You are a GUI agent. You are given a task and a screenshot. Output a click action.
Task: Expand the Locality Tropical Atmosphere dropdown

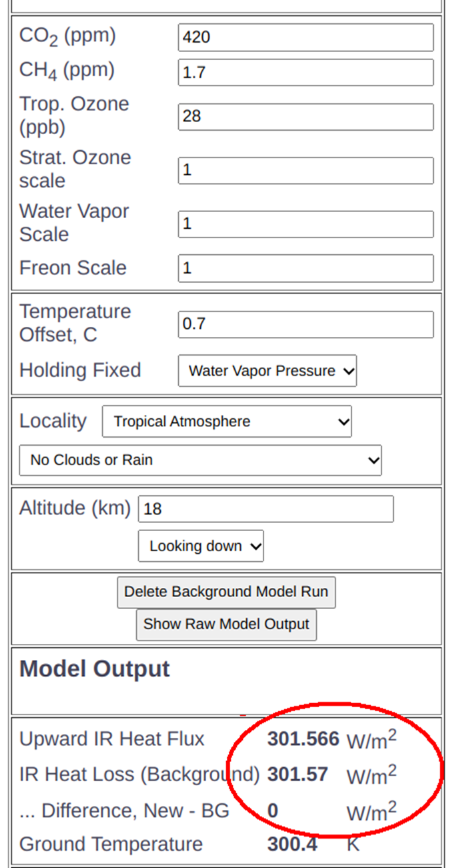[227, 422]
